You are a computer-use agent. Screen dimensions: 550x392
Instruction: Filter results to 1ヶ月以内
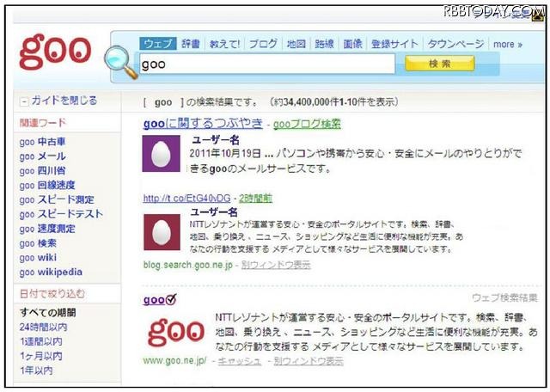point(41,356)
